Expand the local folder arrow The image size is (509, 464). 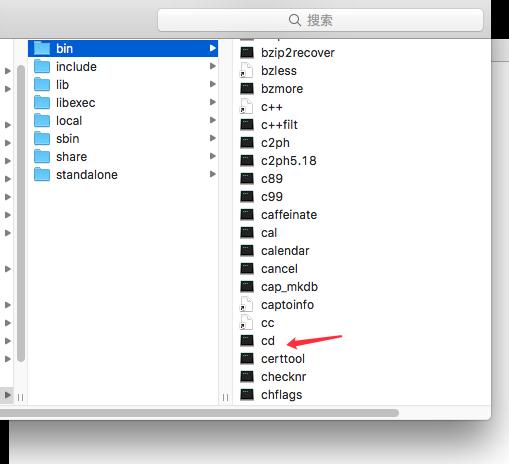coord(213,120)
